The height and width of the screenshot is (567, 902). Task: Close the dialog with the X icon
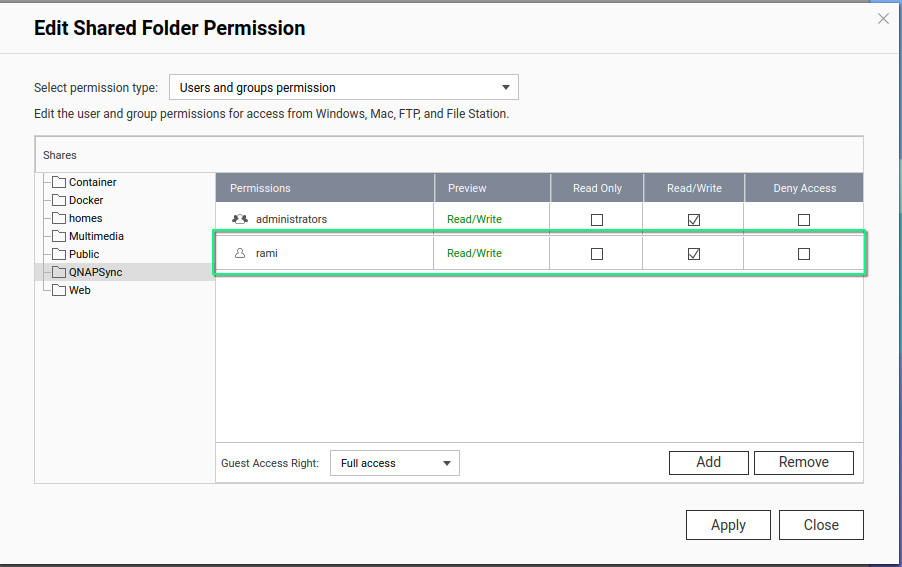(883, 19)
